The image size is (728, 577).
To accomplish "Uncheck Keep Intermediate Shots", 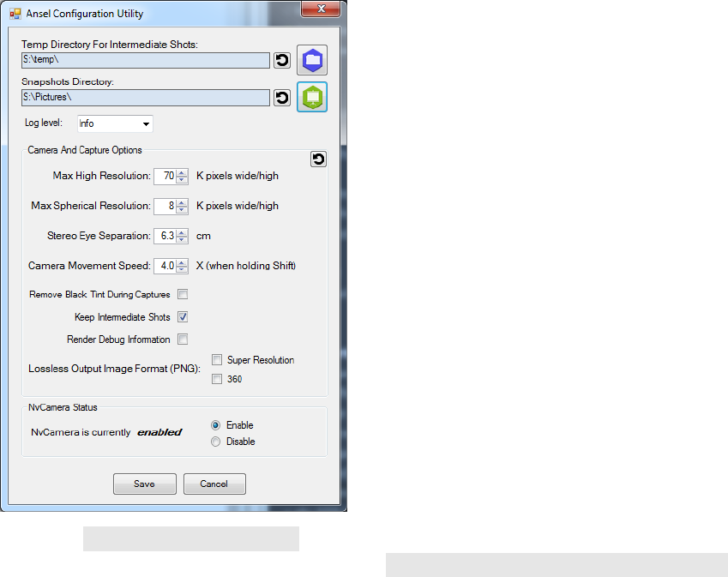I will (x=183, y=317).
